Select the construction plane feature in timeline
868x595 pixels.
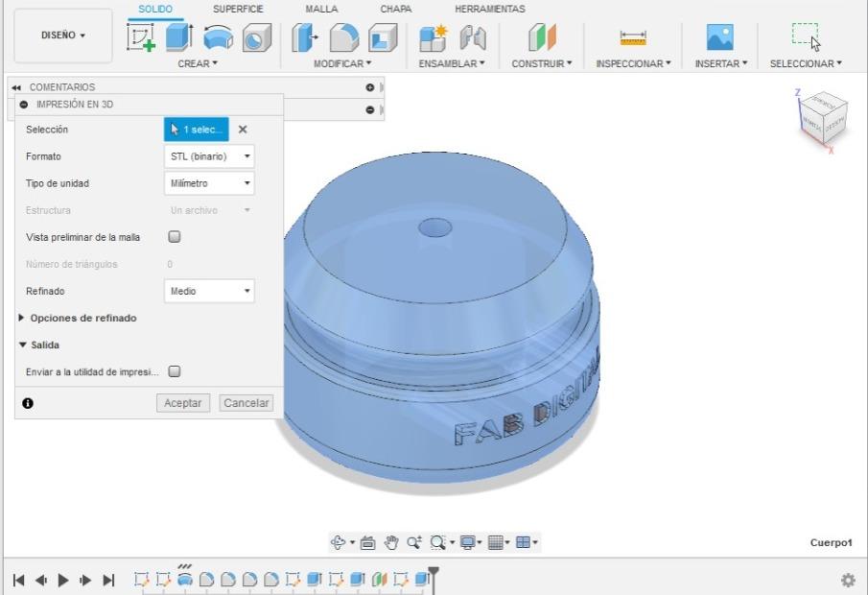(x=379, y=580)
